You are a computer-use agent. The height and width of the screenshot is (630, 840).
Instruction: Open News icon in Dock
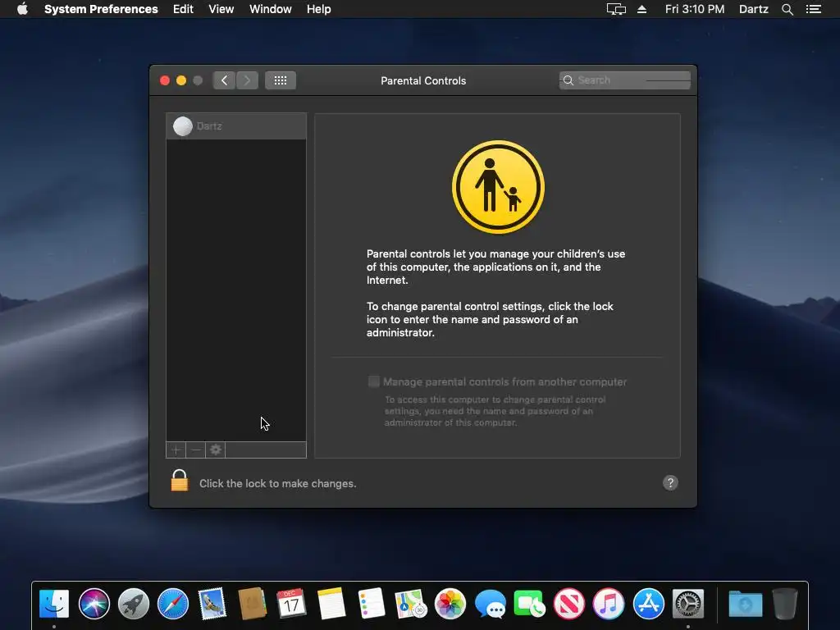(x=569, y=604)
